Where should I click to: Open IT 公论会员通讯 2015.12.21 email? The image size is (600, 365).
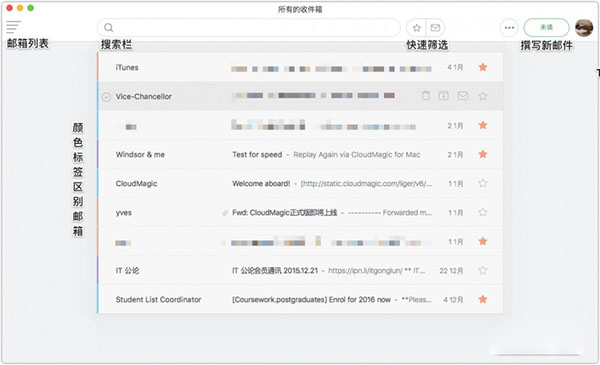[275, 270]
